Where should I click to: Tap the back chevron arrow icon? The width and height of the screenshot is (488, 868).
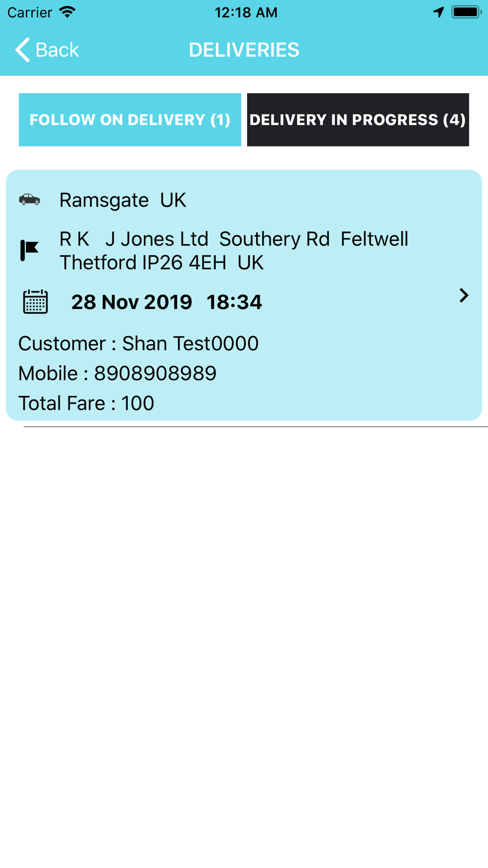[22, 50]
